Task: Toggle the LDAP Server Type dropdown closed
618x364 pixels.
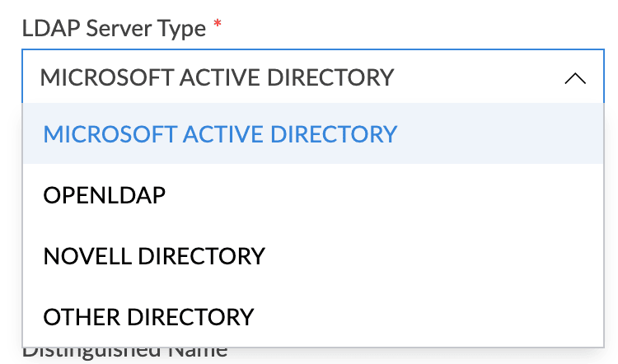Action: pos(574,78)
